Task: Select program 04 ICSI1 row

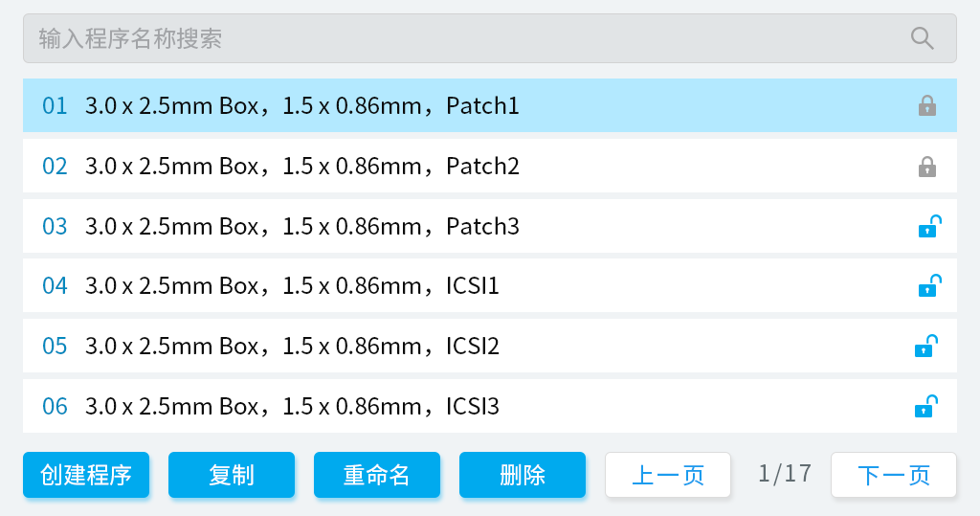Action: point(459,286)
